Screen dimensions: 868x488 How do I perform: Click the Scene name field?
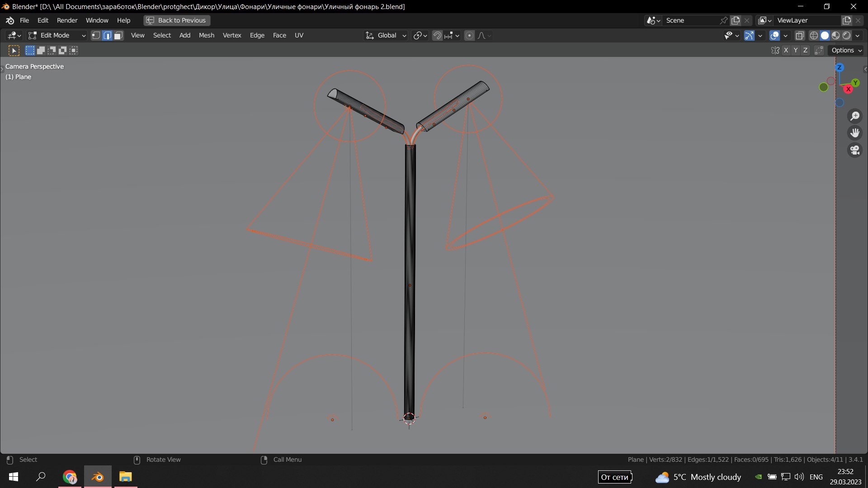tap(690, 20)
